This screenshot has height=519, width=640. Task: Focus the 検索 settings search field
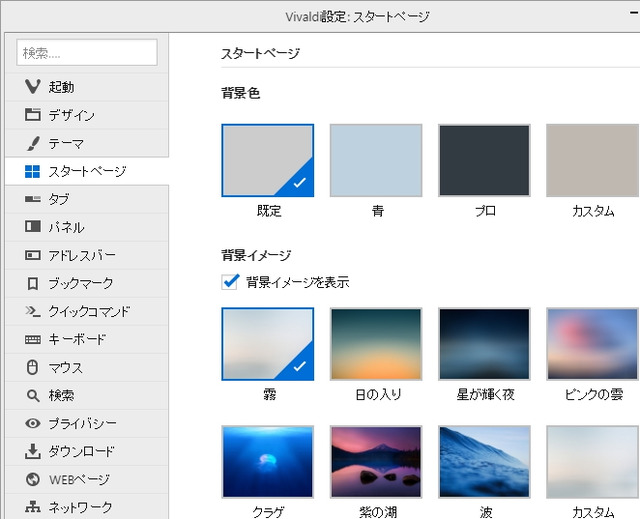(x=87, y=52)
